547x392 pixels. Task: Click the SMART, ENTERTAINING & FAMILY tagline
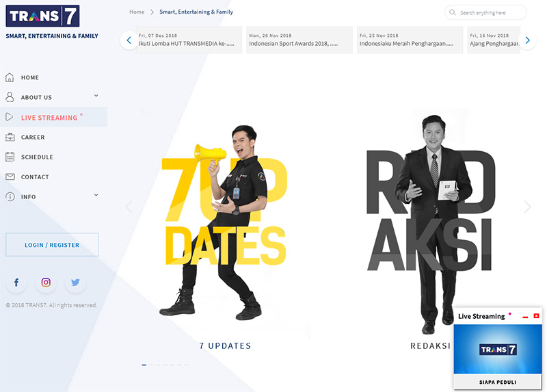point(52,36)
